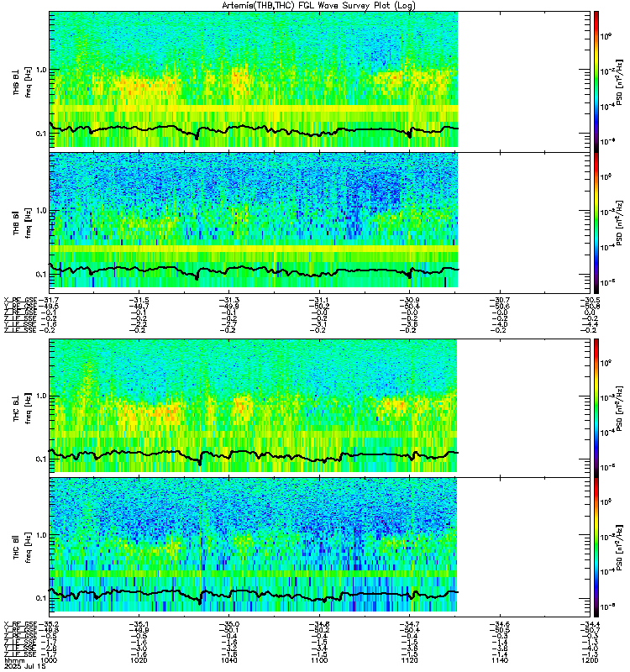Click the color bar beside the THC B-parallel panel
630x672 pixels.
(596, 547)
